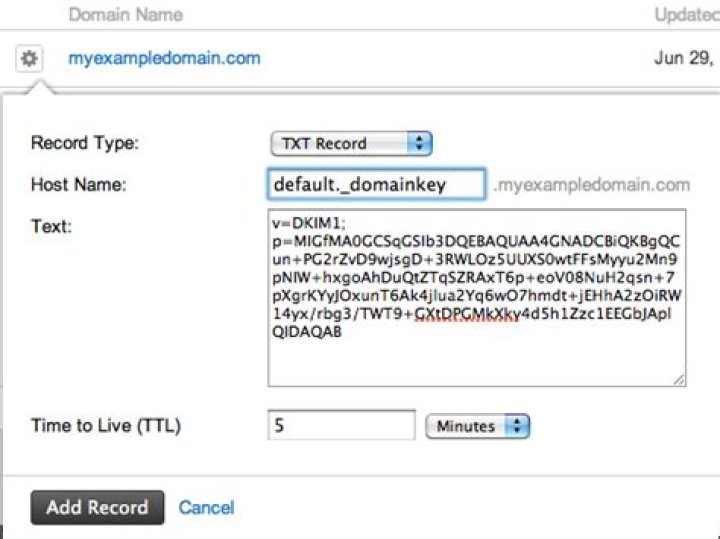Click the red-underlined word in the key text
The width and height of the screenshot is (720, 539).
click(467, 314)
